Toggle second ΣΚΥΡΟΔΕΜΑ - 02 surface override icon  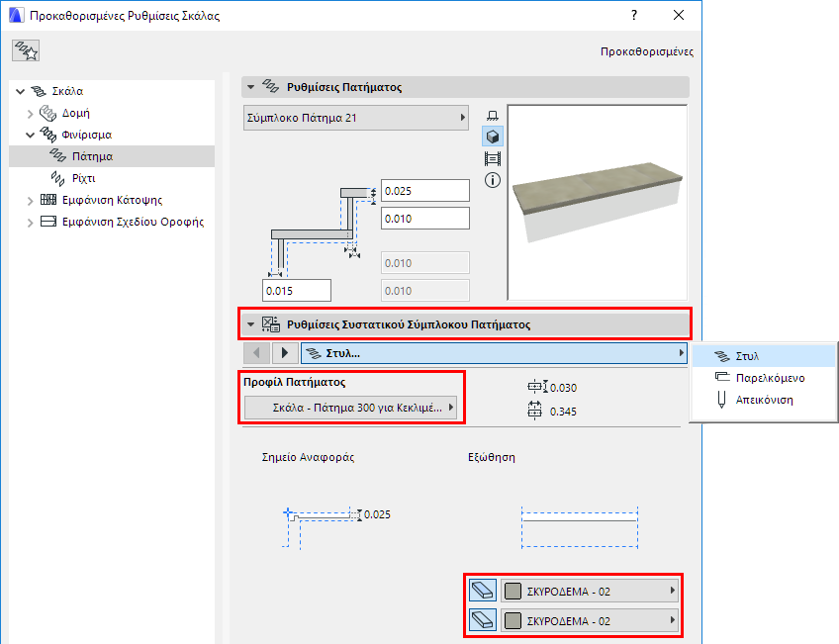(483, 620)
